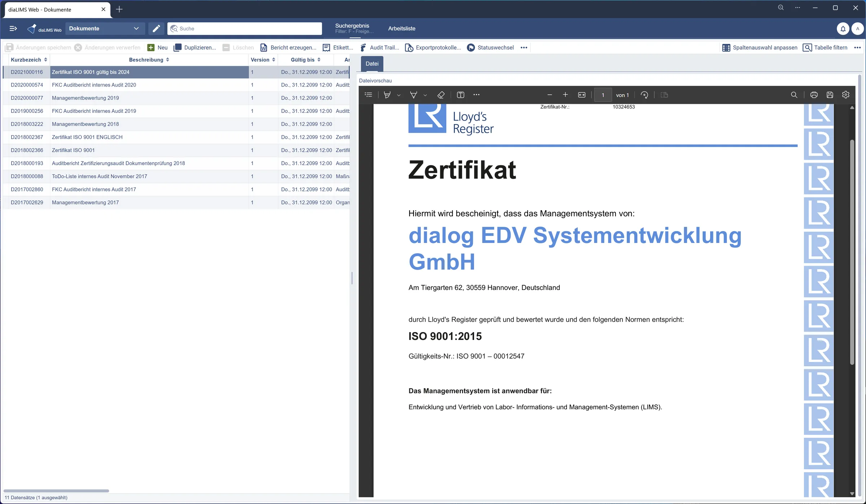Viewport: 866px width, 504px height.
Task: Select the PDF eraser tool
Action: 441,95
